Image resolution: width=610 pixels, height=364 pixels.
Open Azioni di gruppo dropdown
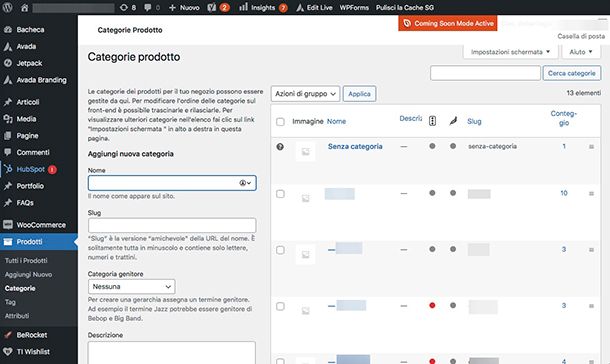[x=305, y=94]
